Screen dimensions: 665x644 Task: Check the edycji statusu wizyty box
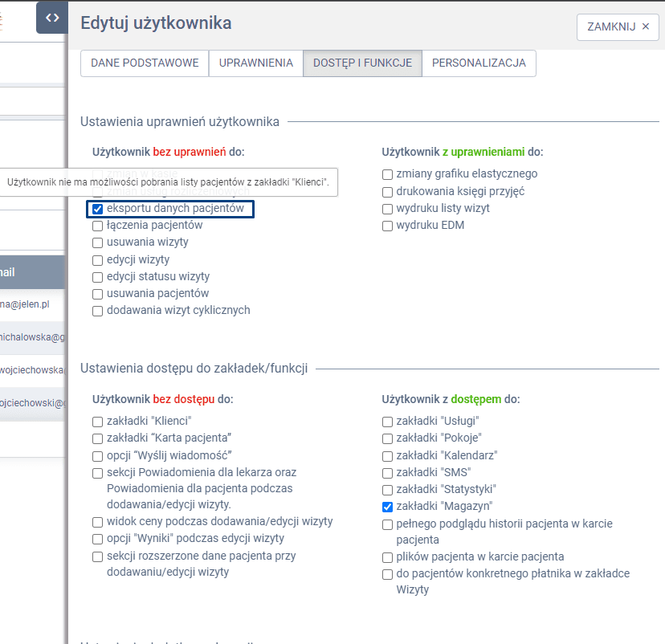click(98, 277)
